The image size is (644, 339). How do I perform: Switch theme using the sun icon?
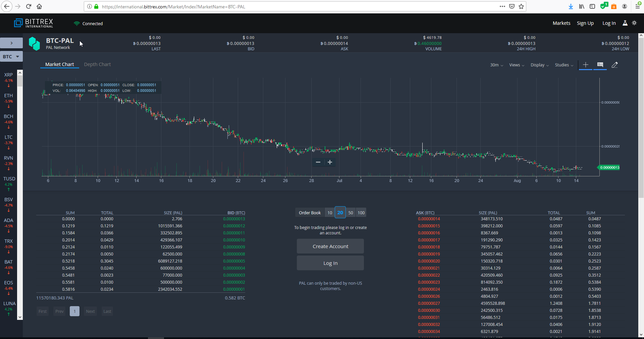[x=634, y=23]
